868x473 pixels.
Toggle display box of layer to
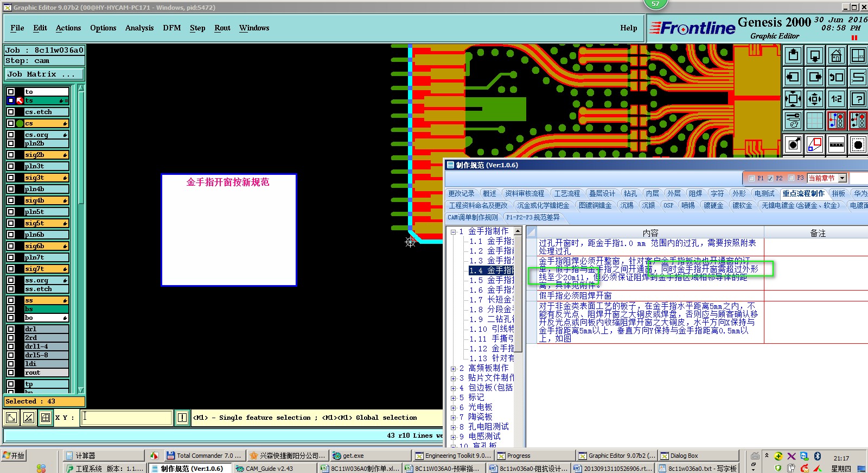tap(11, 92)
